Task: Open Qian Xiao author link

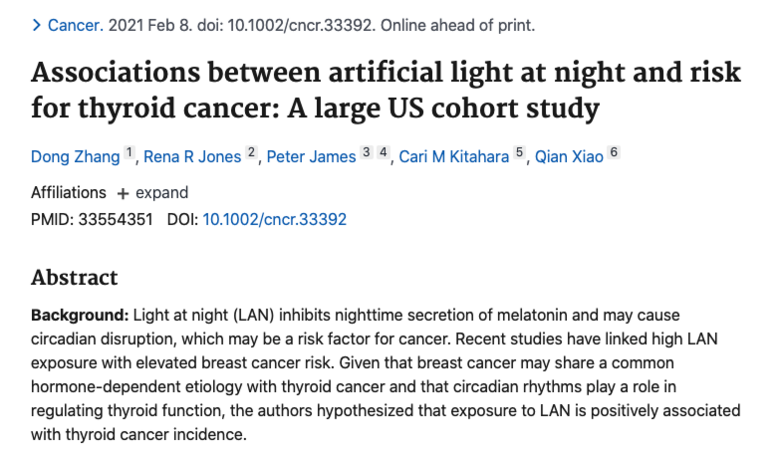Action: [x=569, y=157]
